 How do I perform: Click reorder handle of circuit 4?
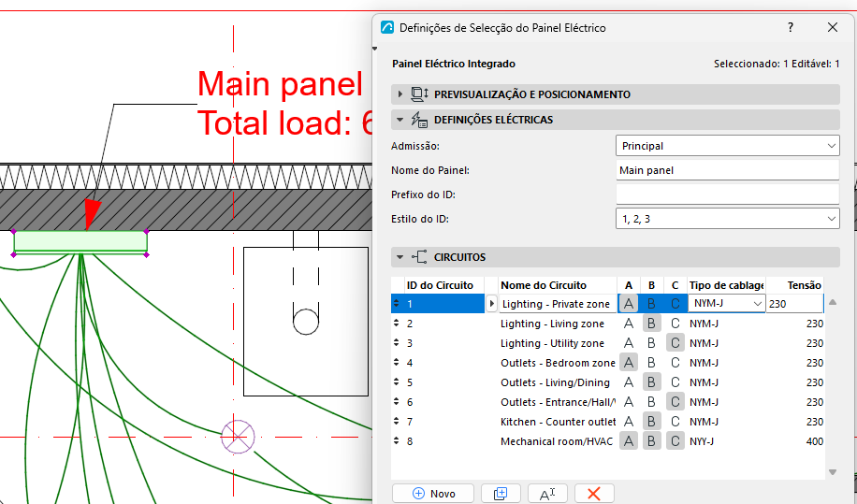397,363
